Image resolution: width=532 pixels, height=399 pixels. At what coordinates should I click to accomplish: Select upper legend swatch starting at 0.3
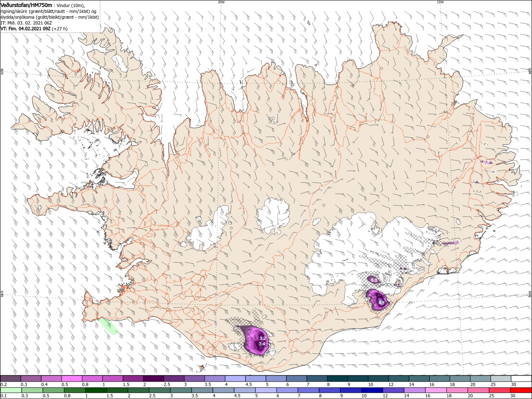click(x=31, y=379)
